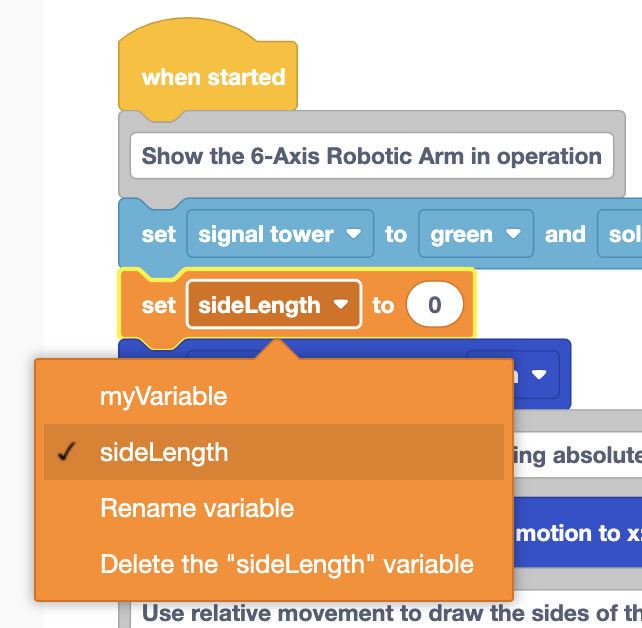Click the "Use relative movement" comment text
Screen dimensions: 642x628
(392, 613)
